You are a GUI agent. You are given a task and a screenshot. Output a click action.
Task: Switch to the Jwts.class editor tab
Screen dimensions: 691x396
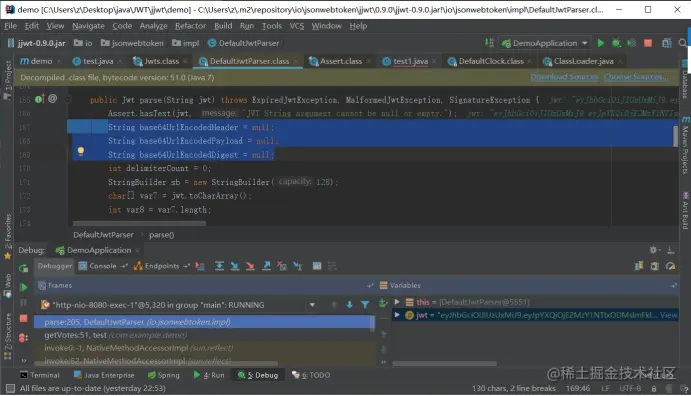pyautogui.click(x=161, y=61)
